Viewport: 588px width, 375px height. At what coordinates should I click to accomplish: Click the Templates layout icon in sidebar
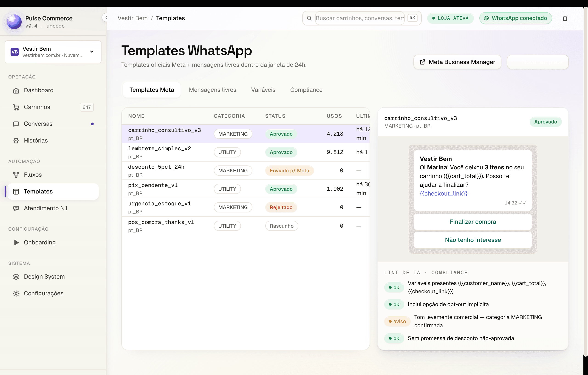point(16,192)
